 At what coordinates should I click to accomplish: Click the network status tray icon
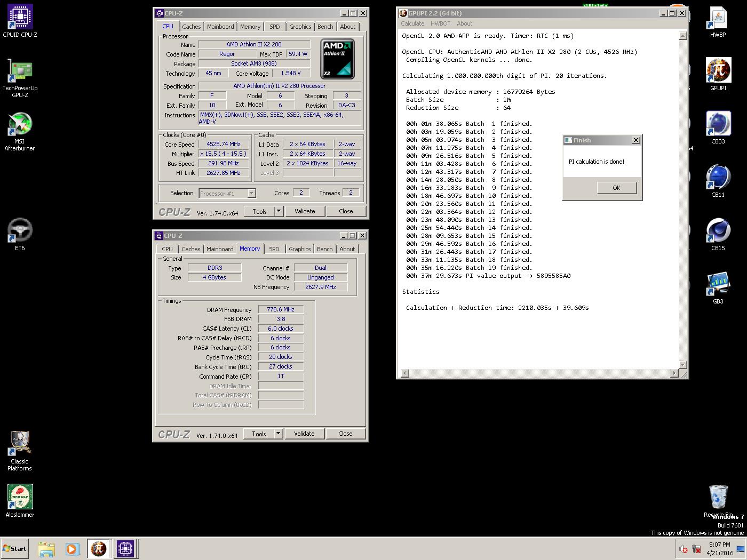click(x=696, y=549)
